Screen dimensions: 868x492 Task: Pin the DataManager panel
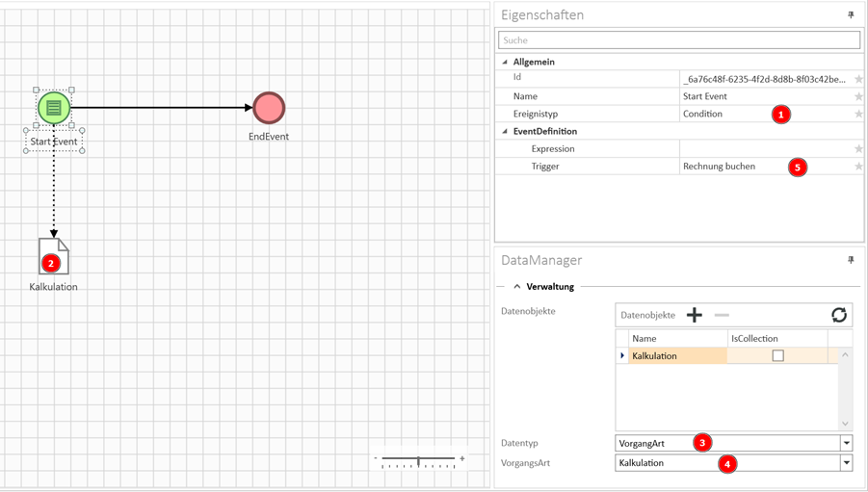coord(851,260)
